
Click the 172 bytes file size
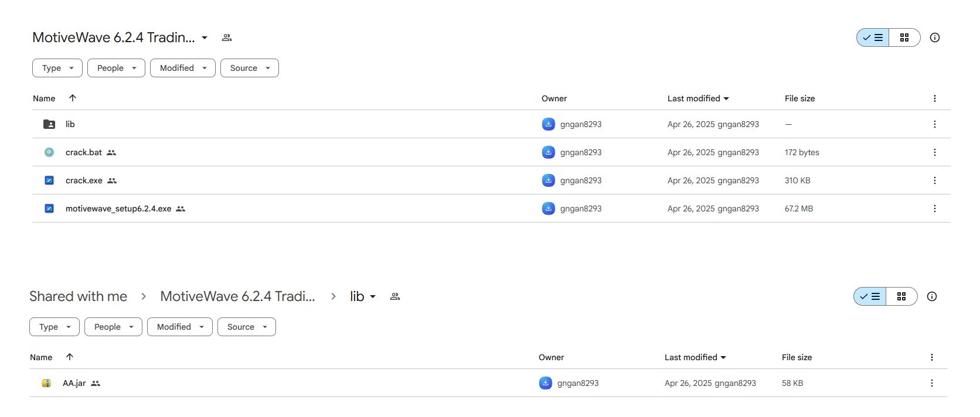pos(802,152)
